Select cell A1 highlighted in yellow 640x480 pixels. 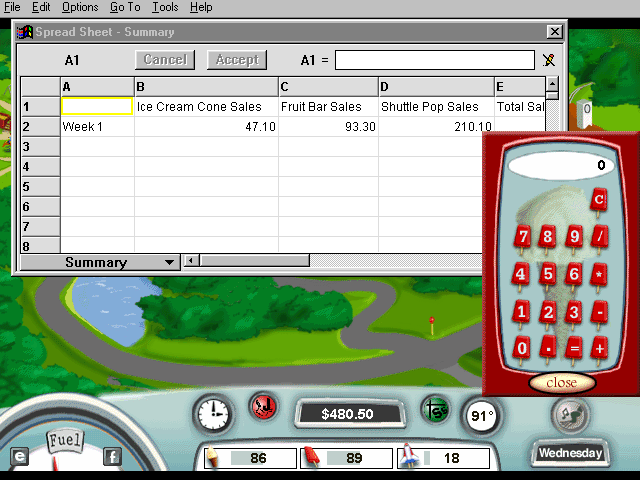point(97,107)
